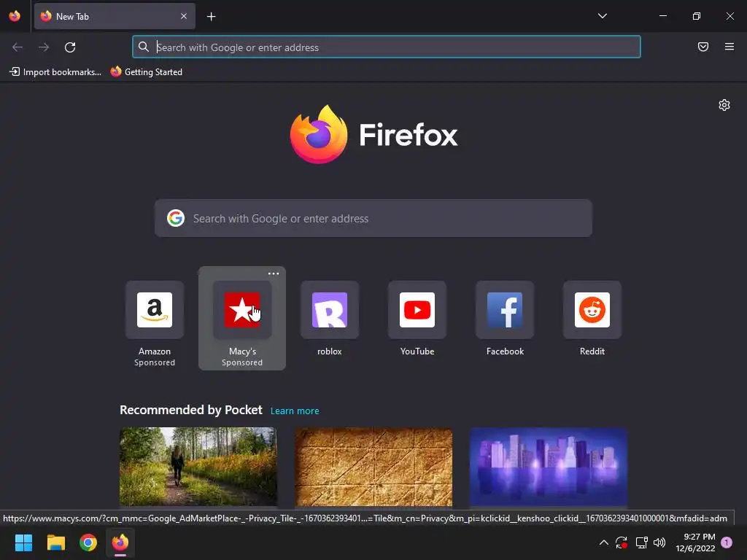Screen dimensions: 747x560
Task: Save page to Pocket icon
Action: tap(703, 47)
